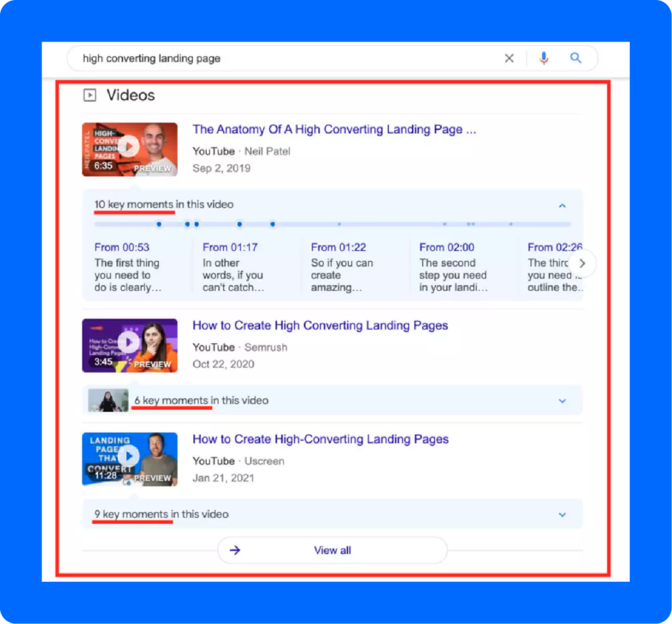The image size is (672, 624).
Task: Expand the 9 key moments panel
Action: point(562,514)
